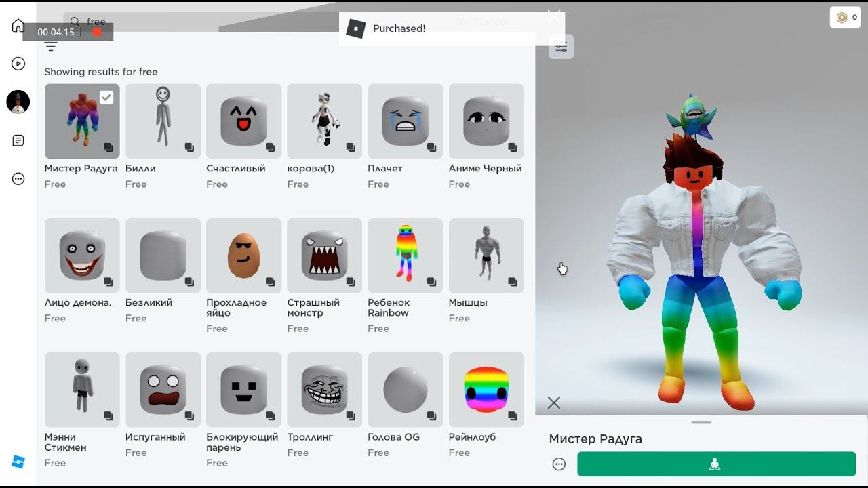Open the Discover play icon in sidebar
The height and width of the screenshot is (488, 868).
click(18, 64)
